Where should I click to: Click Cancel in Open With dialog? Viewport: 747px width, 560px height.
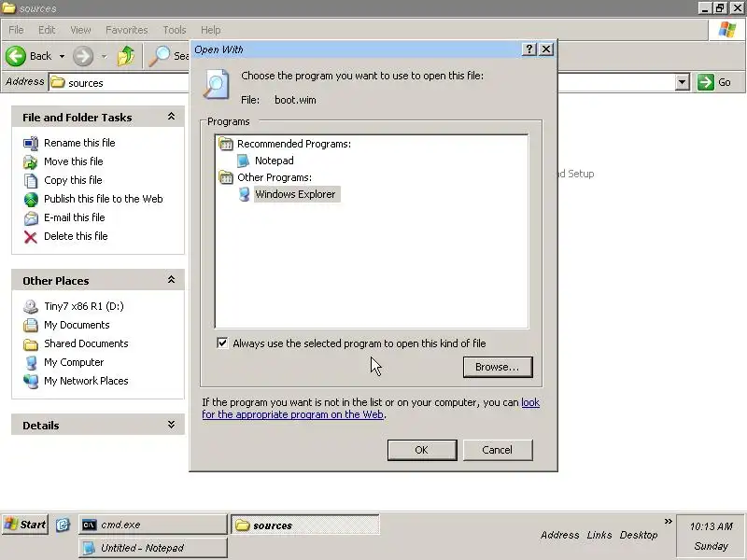(x=498, y=450)
